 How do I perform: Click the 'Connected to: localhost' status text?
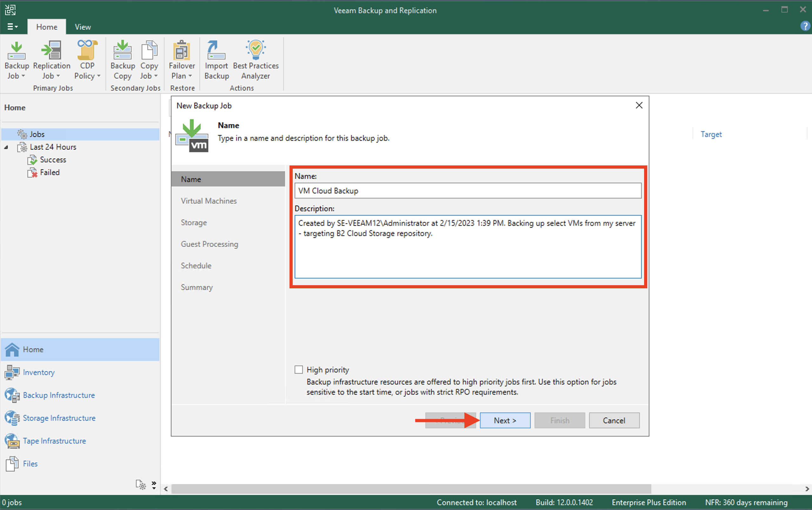coord(476,503)
